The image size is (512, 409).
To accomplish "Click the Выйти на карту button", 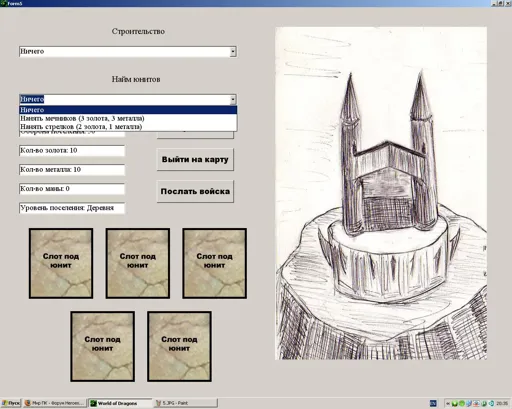I will click(195, 159).
